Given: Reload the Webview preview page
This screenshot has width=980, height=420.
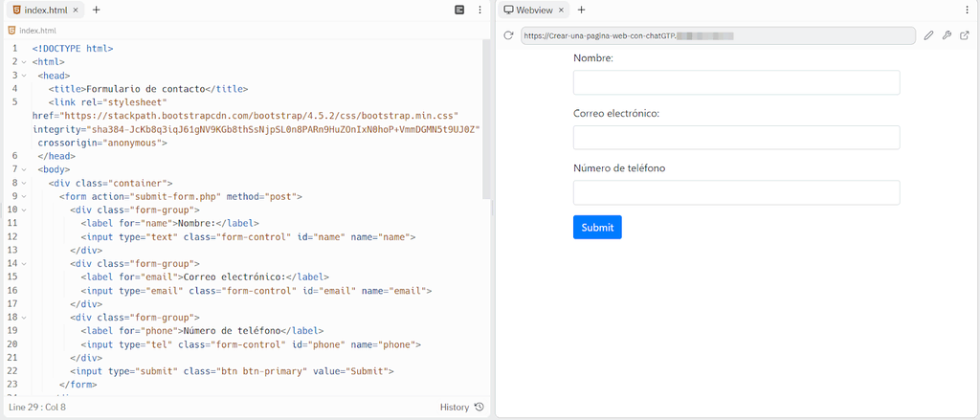Looking at the screenshot, I should click(508, 36).
